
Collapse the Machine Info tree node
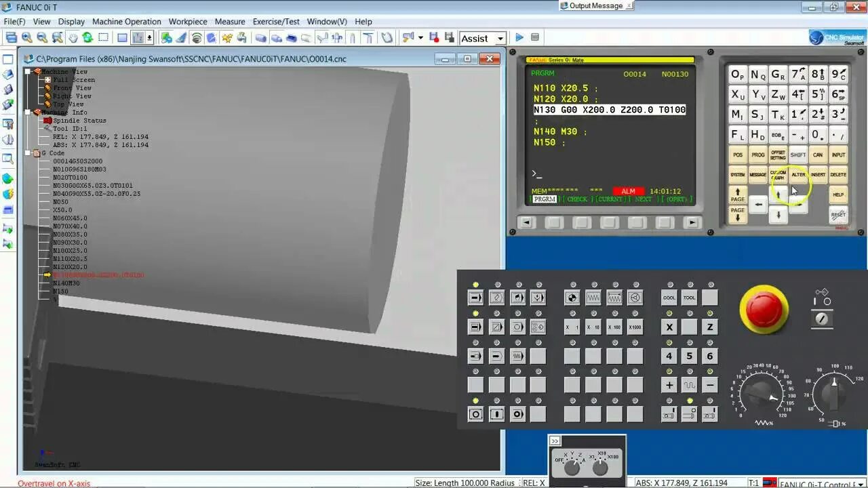coord(28,112)
